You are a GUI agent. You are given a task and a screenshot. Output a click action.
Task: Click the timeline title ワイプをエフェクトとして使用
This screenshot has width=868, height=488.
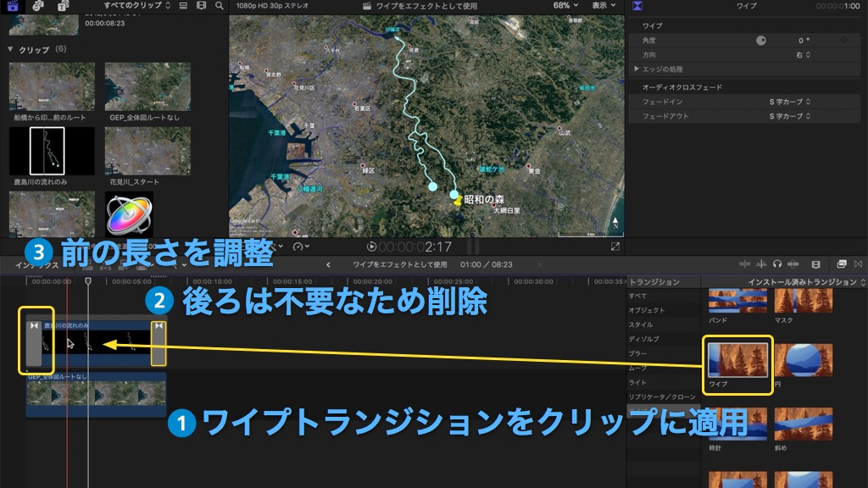(400, 265)
